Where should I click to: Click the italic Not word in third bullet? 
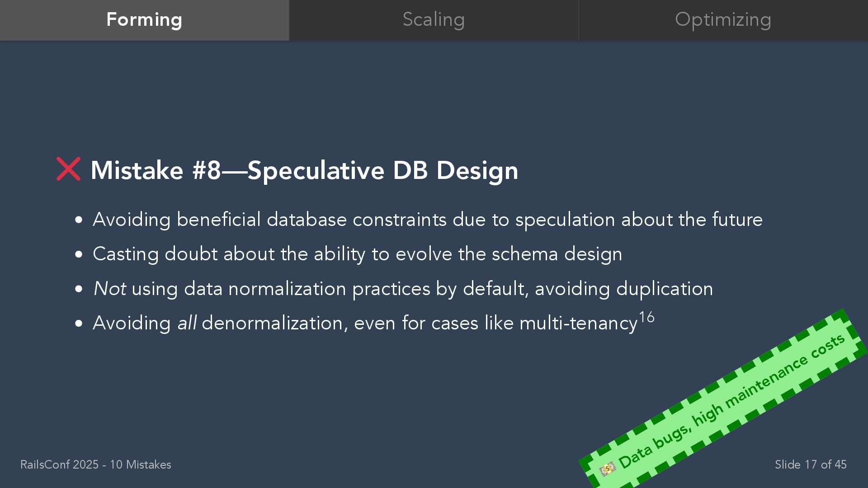coord(109,289)
